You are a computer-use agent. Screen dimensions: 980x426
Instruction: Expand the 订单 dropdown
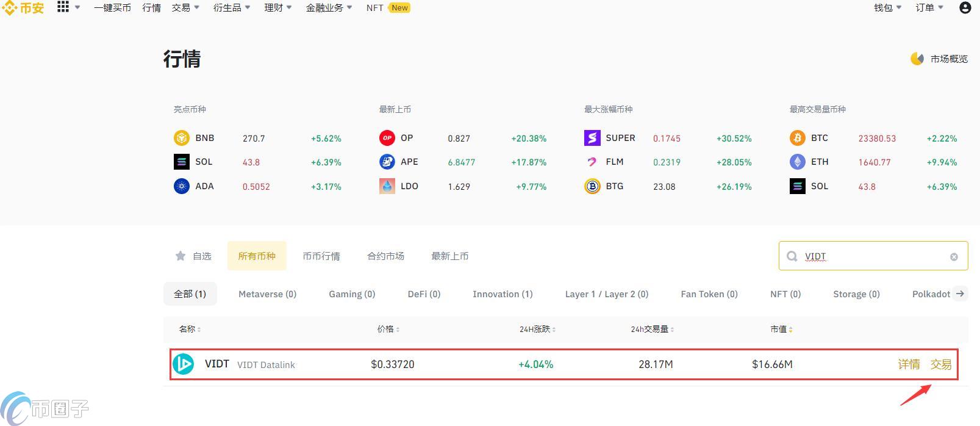tap(940, 7)
